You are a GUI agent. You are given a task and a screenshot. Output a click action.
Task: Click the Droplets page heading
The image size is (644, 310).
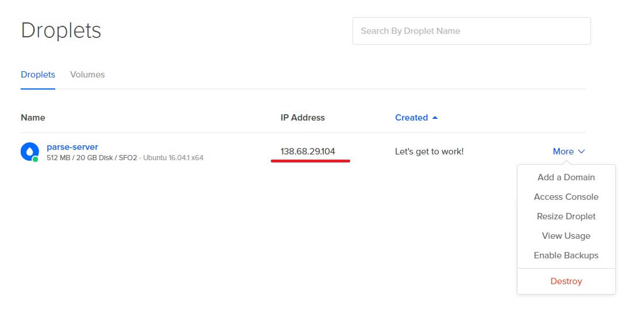pos(61,31)
